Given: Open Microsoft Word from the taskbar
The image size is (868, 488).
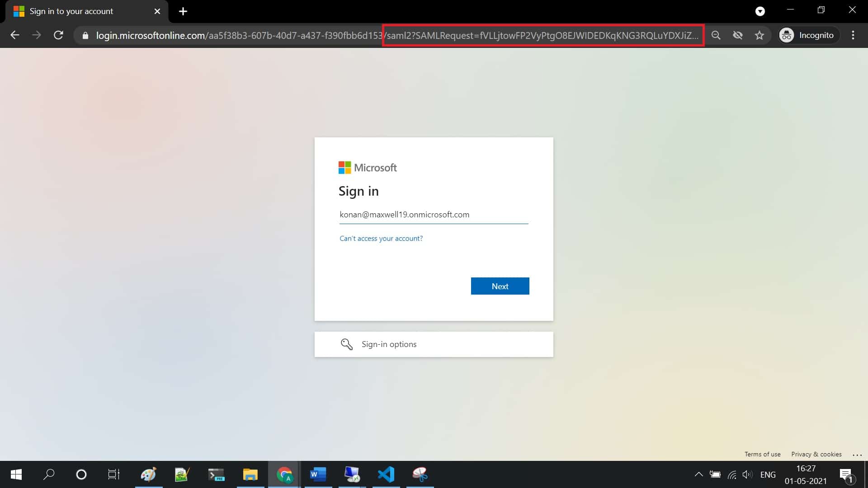Looking at the screenshot, I should (x=318, y=474).
